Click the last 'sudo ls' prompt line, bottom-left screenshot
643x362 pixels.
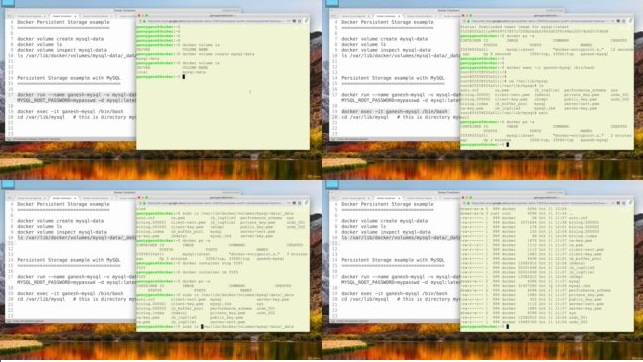pos(215,327)
